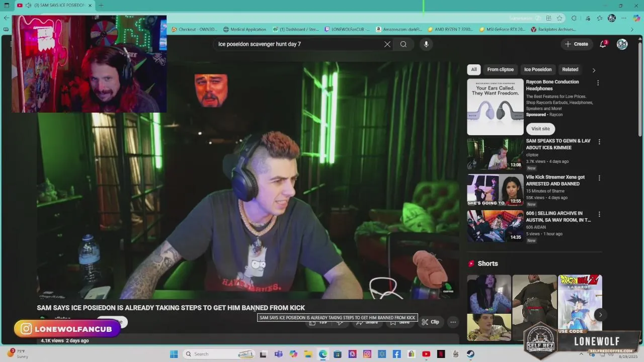Open Netflix from taskbar

pos(441,354)
